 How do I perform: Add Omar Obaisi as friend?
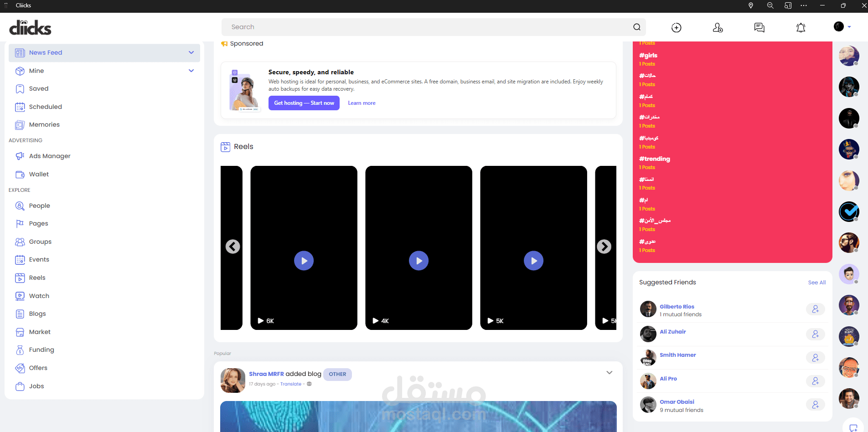coord(816,405)
